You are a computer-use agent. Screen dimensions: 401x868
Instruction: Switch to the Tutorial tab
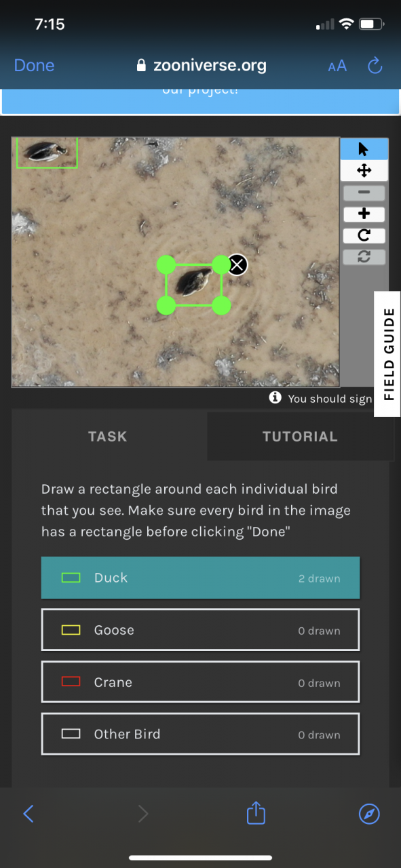[x=300, y=437]
